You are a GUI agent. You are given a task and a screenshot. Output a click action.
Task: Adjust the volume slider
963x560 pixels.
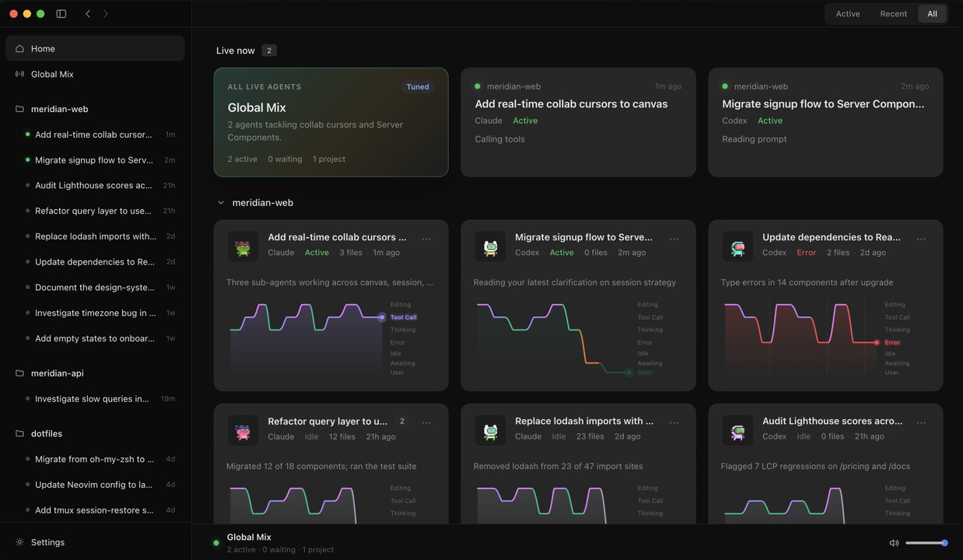pos(926,543)
